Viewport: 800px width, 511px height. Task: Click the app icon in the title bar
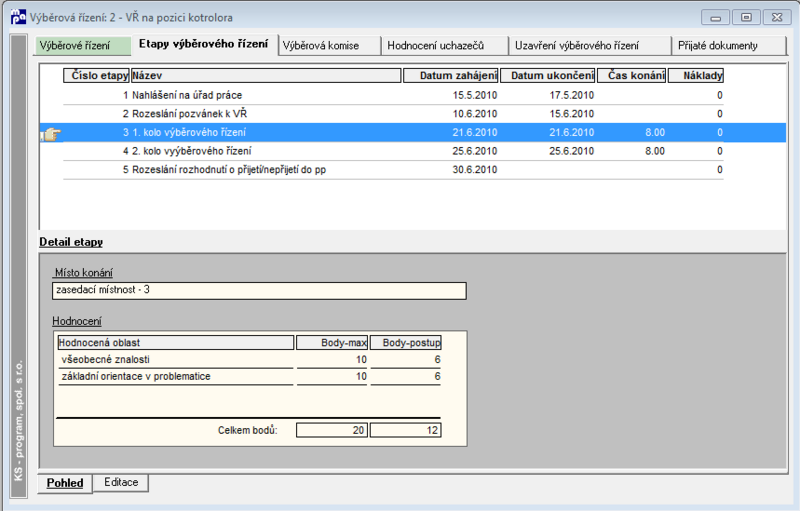coord(18,17)
